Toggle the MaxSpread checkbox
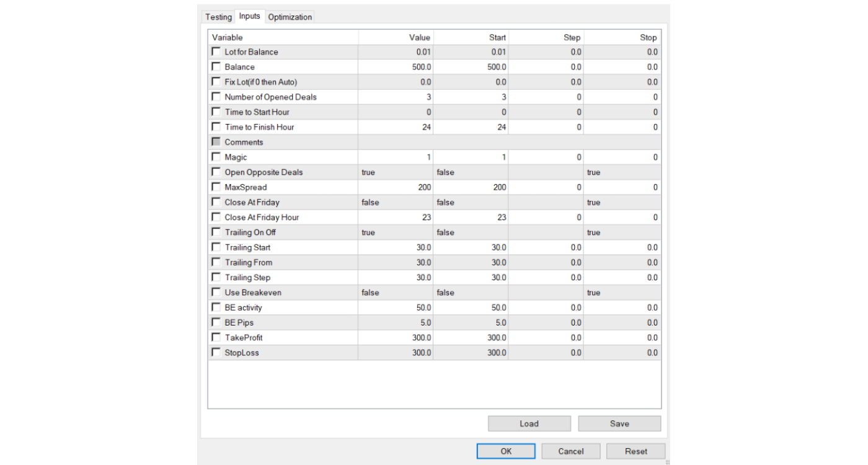The image size is (868, 465). (x=216, y=187)
